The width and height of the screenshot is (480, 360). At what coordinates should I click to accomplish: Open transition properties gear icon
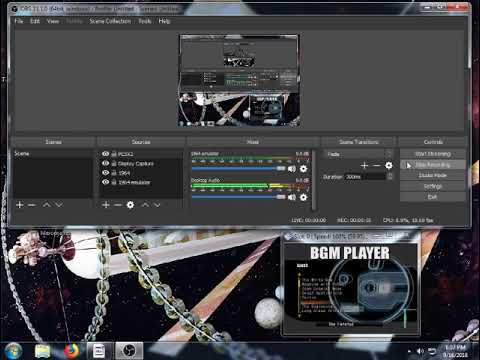(x=389, y=165)
